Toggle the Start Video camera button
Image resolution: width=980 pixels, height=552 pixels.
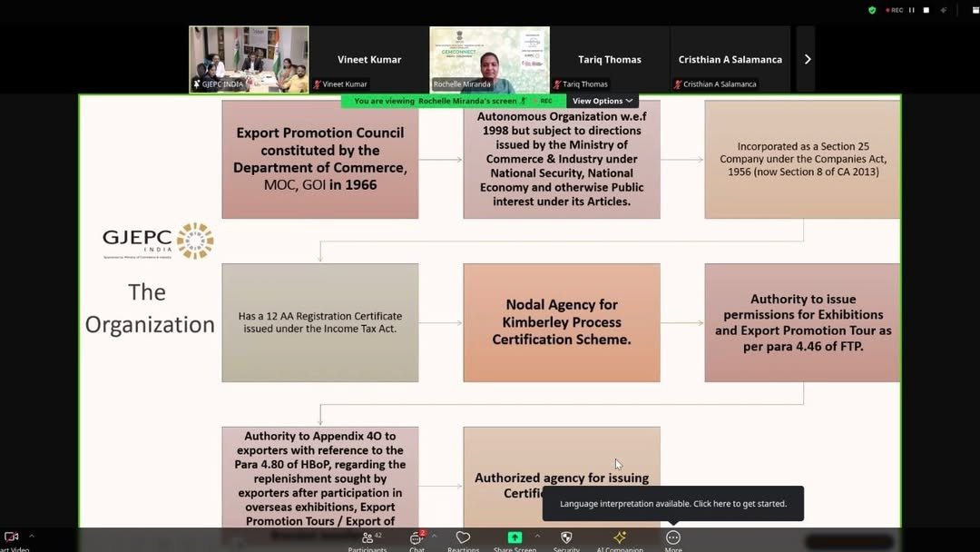pos(11,541)
